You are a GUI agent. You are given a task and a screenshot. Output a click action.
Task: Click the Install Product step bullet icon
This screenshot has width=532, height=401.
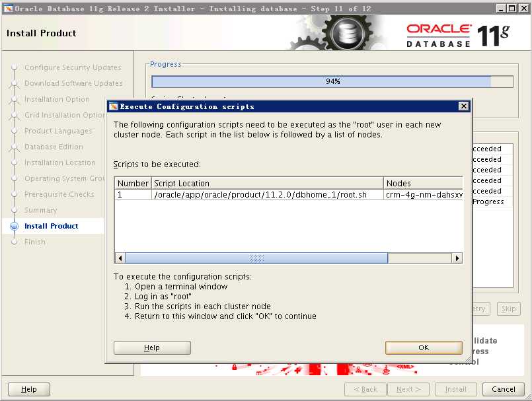pyautogui.click(x=15, y=227)
